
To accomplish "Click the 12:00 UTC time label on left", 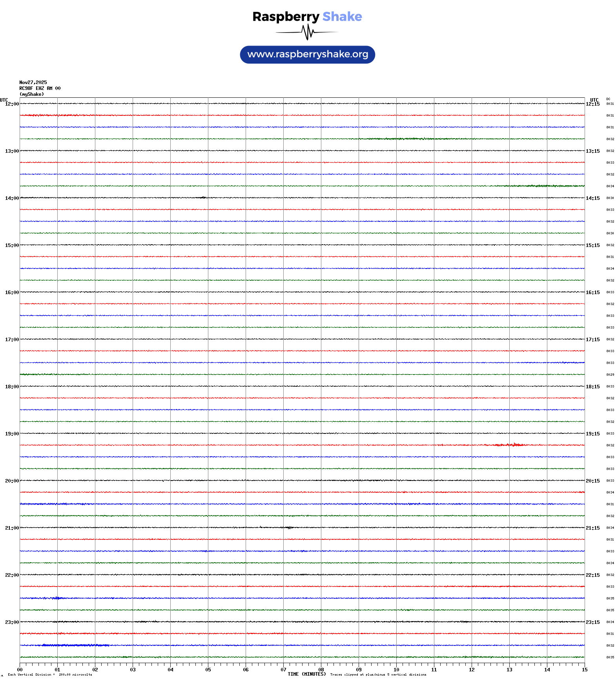I will 12,104.
